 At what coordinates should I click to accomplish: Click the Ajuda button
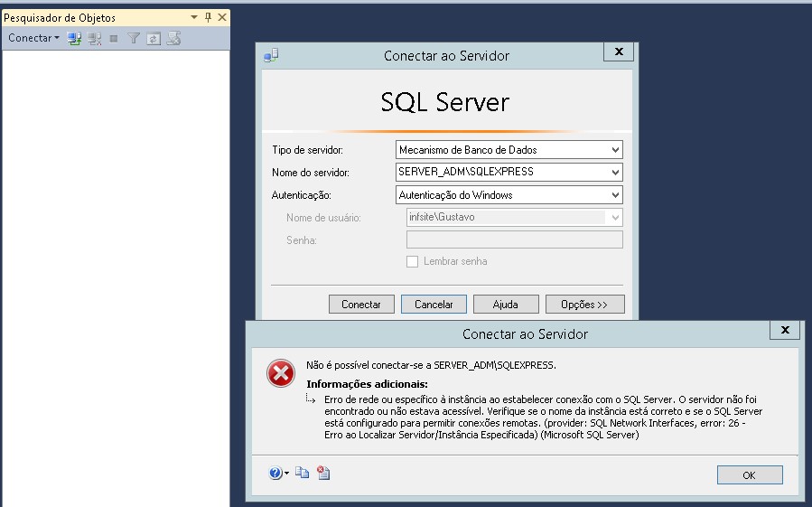point(506,305)
